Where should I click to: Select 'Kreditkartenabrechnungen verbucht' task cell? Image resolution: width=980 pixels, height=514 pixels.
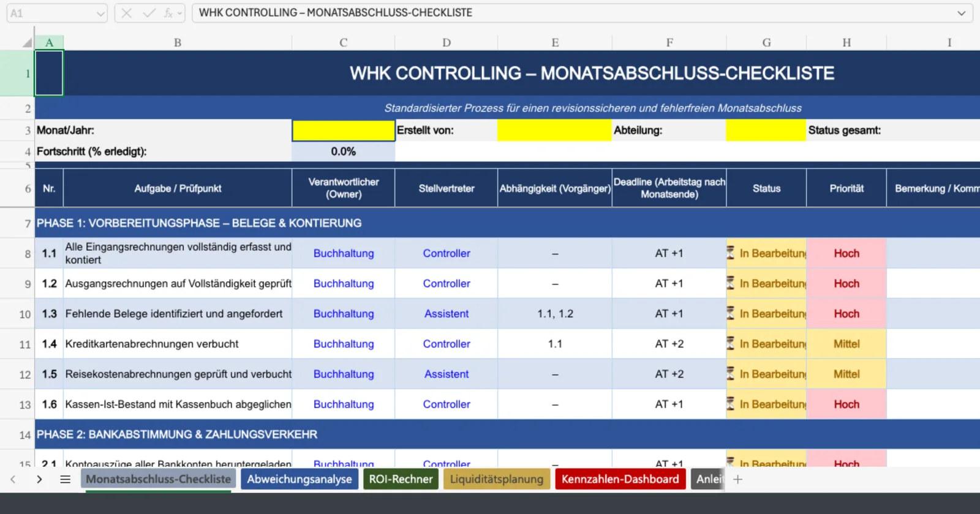178,344
